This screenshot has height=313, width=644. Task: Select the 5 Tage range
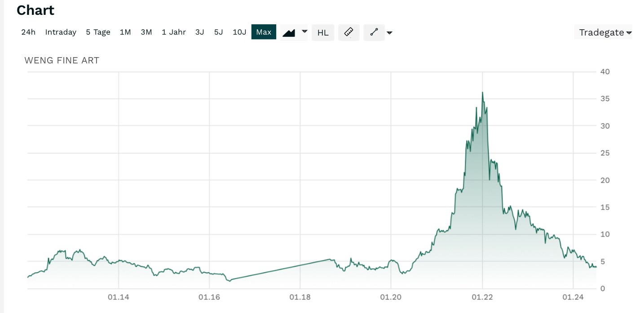98,32
